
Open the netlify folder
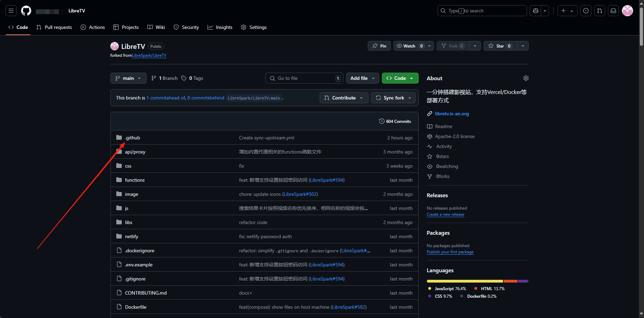[x=132, y=236]
